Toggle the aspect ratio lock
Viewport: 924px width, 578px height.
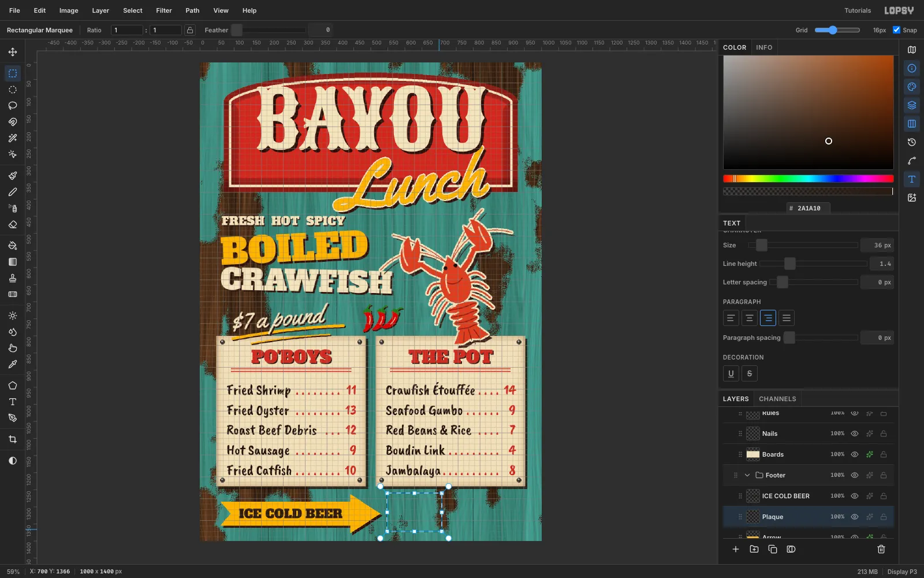pyautogui.click(x=190, y=30)
